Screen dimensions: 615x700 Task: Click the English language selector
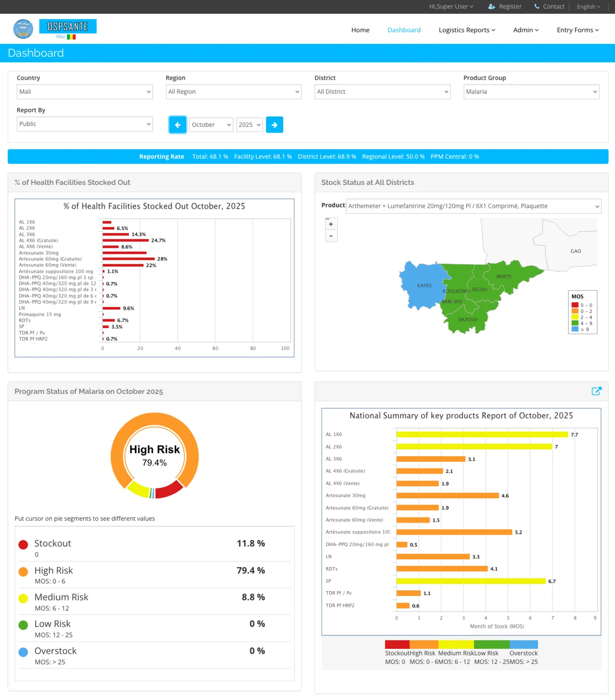tap(588, 6)
